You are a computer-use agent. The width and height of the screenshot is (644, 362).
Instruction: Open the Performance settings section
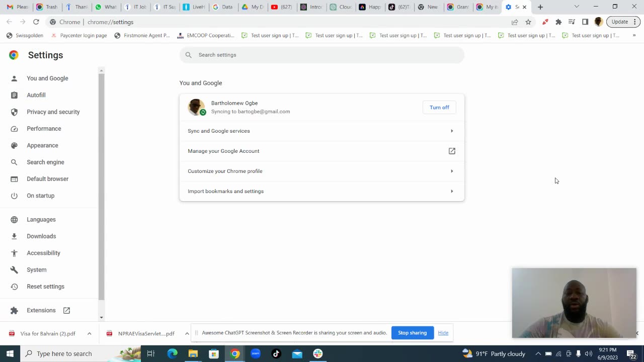point(44,129)
